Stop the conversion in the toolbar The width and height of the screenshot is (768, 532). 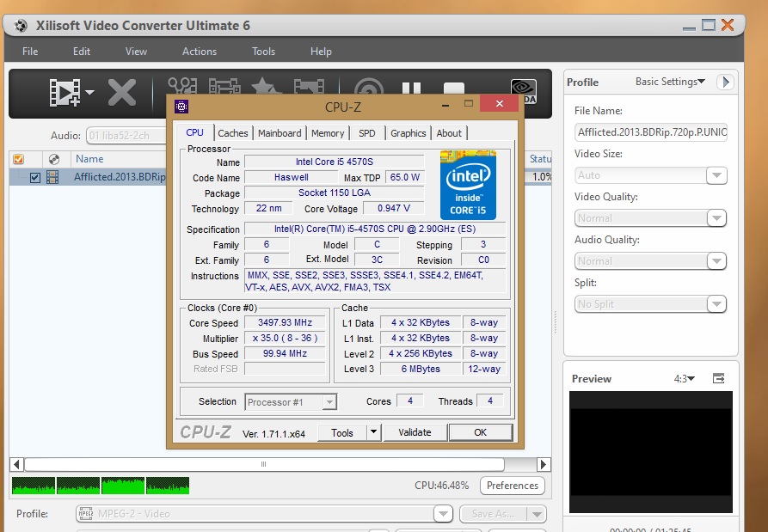(x=454, y=88)
